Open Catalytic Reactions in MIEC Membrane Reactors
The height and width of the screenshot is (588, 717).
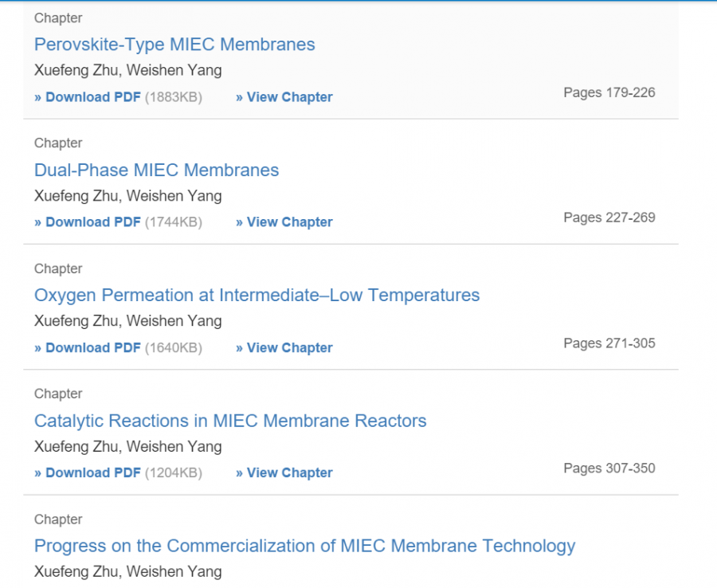coord(230,421)
